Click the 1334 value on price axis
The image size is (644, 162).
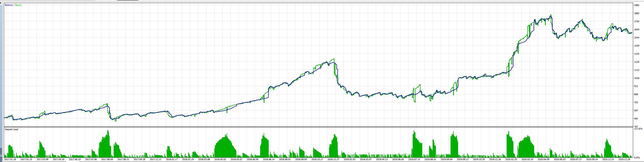pyautogui.click(x=637, y=54)
